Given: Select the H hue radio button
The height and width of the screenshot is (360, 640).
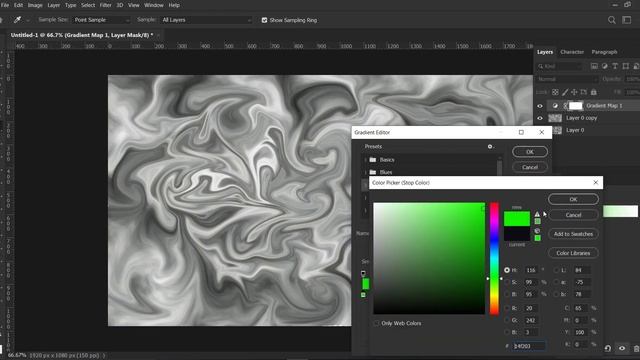Looking at the screenshot, I should tap(507, 270).
